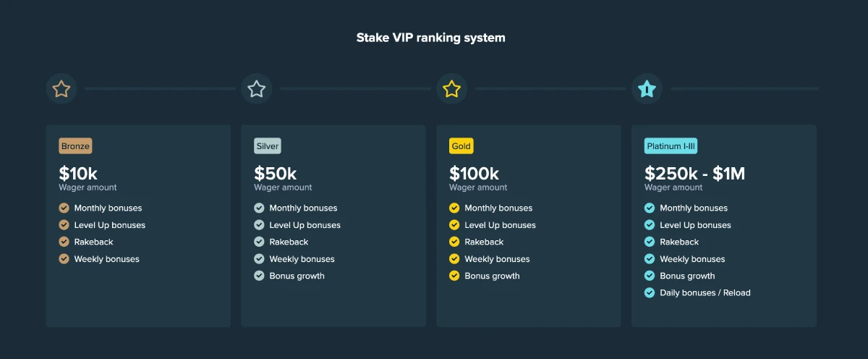This screenshot has width=868, height=359.
Task: Click the Bronze star rank icon
Action: 61,89
